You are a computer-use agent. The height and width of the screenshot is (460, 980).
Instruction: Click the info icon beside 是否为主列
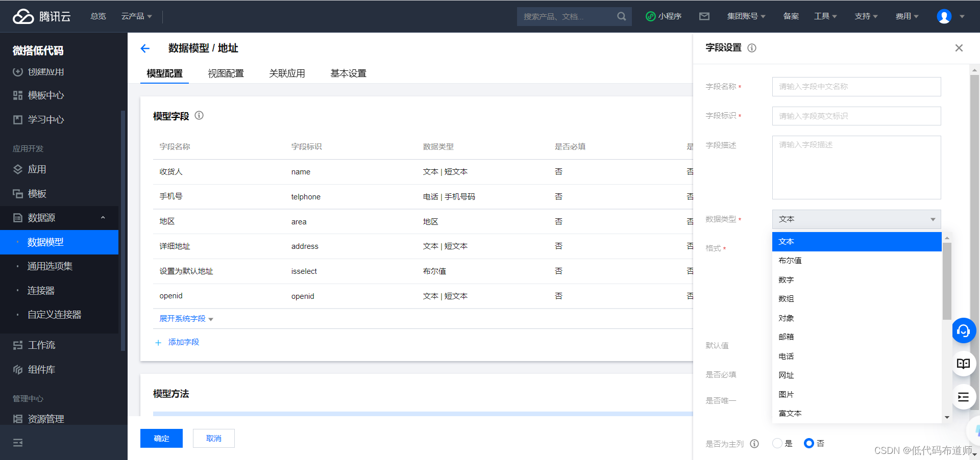[754, 444]
